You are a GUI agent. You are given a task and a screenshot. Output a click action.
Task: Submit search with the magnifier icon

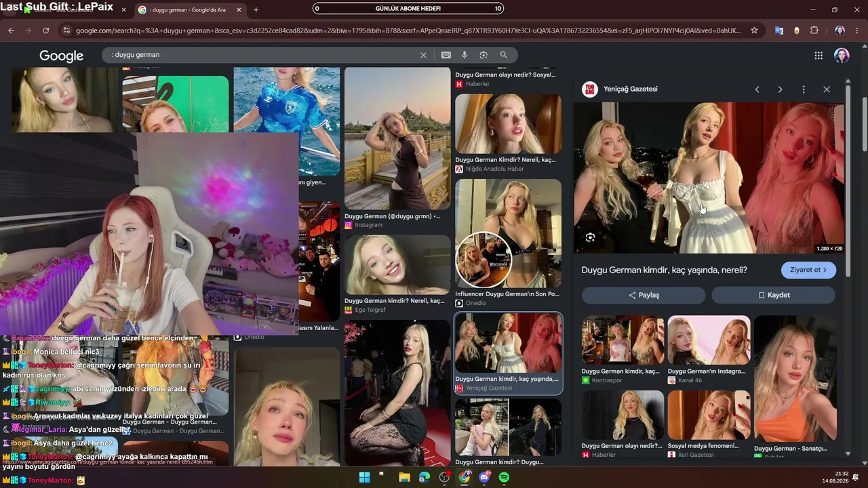(503, 55)
